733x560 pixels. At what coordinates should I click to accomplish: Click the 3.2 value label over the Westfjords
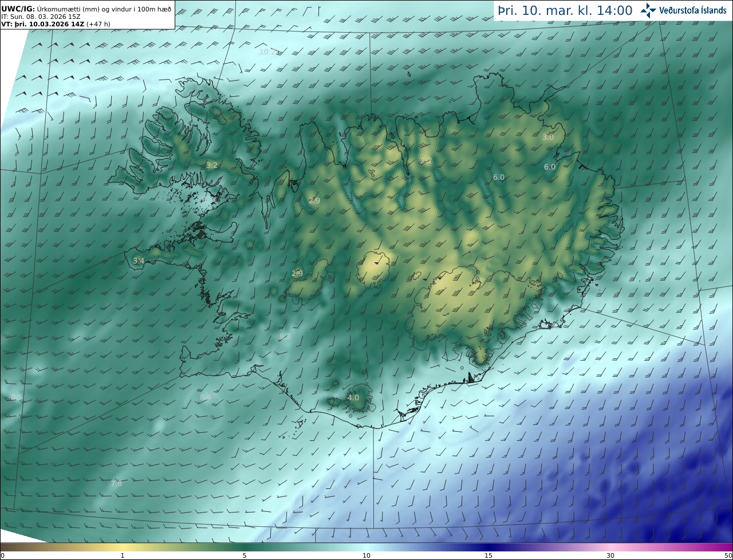(212, 165)
